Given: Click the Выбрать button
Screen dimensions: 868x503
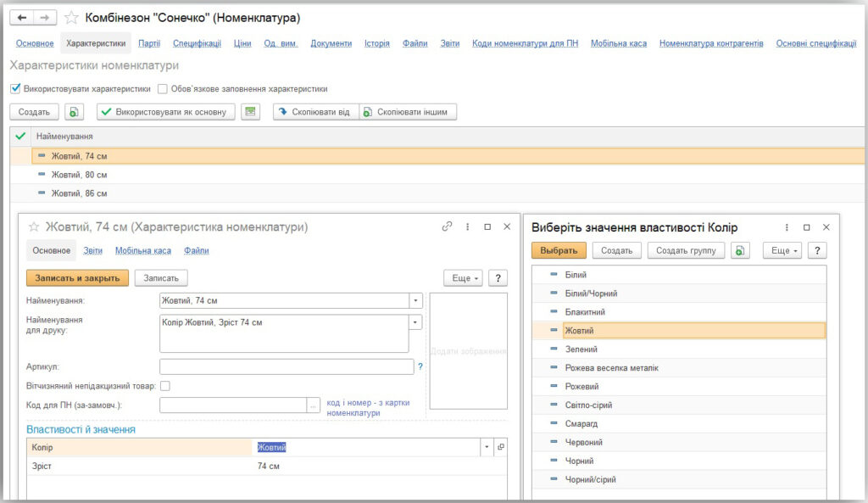Looking at the screenshot, I should [x=559, y=250].
